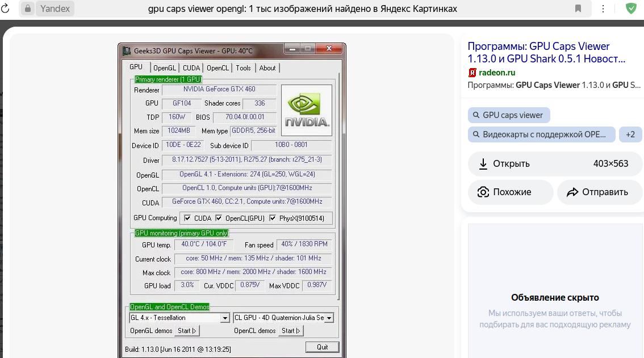The image size is (644, 358).
Task: Click the radeon.ru site favicon
Action: (x=472, y=73)
